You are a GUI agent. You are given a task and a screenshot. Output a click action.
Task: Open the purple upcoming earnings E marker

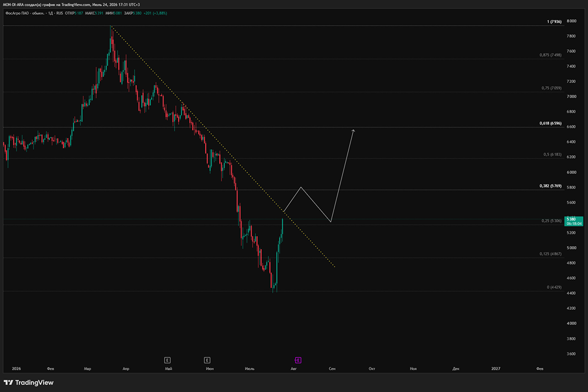(298, 360)
